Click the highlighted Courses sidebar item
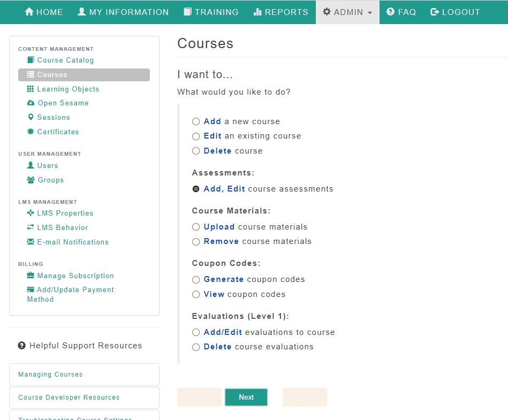This screenshot has height=420, width=508. (84, 75)
